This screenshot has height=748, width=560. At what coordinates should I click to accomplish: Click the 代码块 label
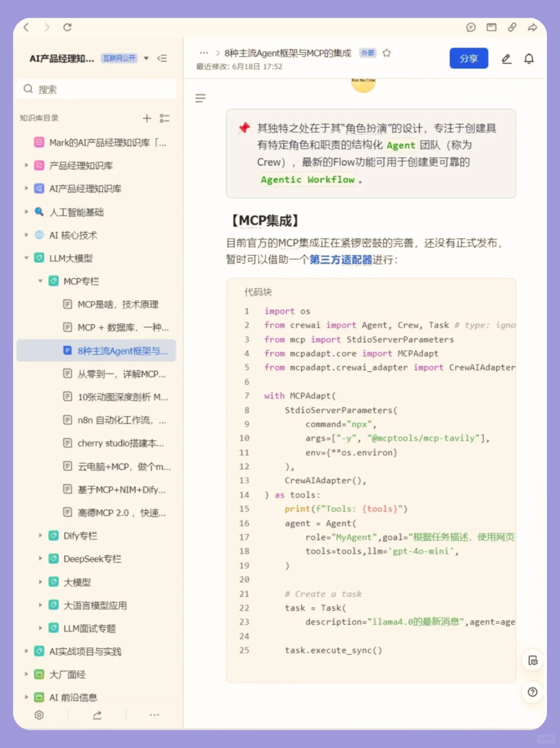click(258, 292)
